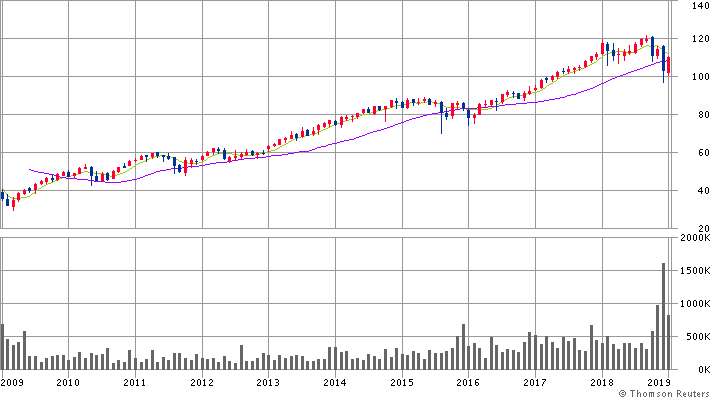
Task: Select the 100 price axis value
Action: tap(700, 77)
